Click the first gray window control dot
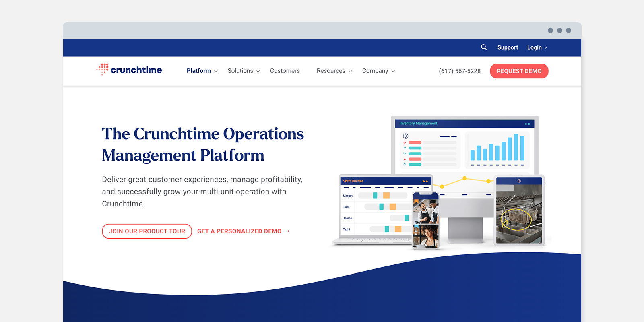The height and width of the screenshot is (322, 644). click(550, 31)
